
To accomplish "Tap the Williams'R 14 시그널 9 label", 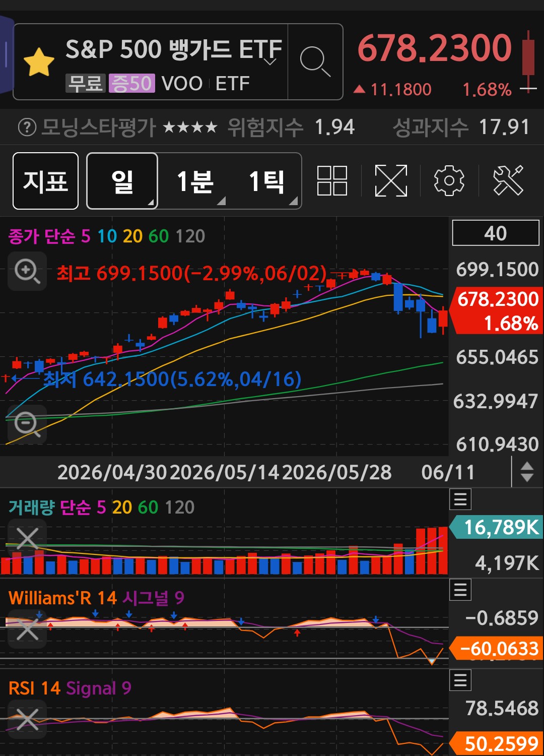I will (96, 598).
